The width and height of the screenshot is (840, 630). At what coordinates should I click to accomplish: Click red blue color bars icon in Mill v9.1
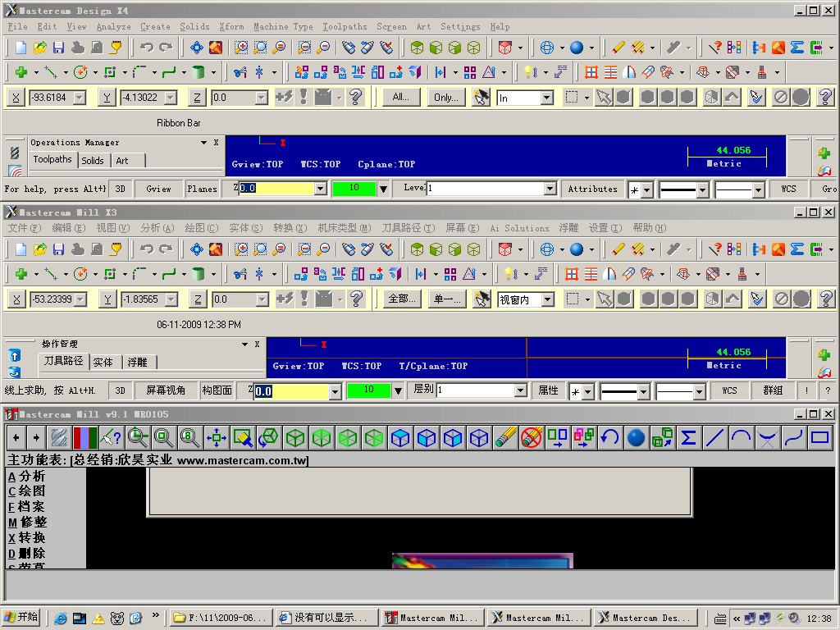point(85,438)
